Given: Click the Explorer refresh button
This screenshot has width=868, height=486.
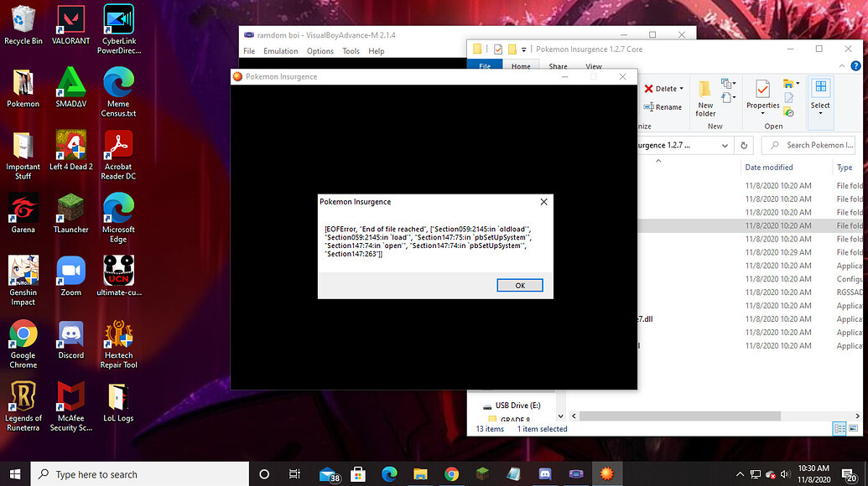Looking at the screenshot, I should click(x=744, y=146).
